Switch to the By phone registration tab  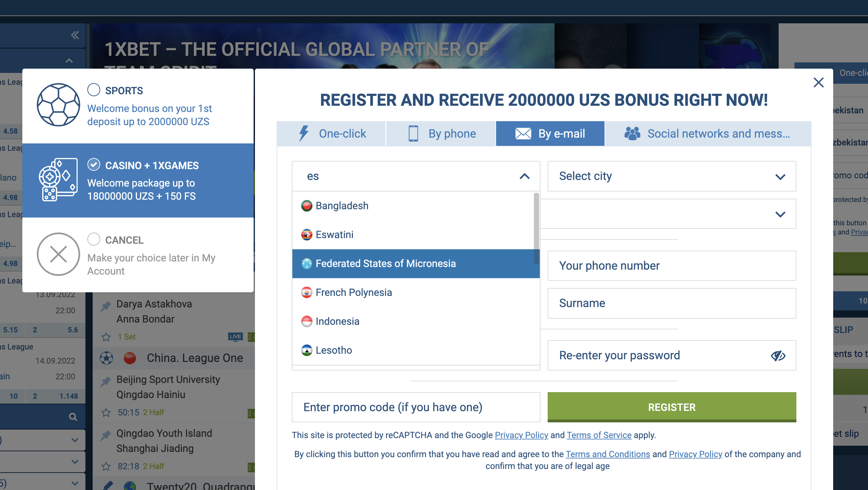pyautogui.click(x=441, y=134)
